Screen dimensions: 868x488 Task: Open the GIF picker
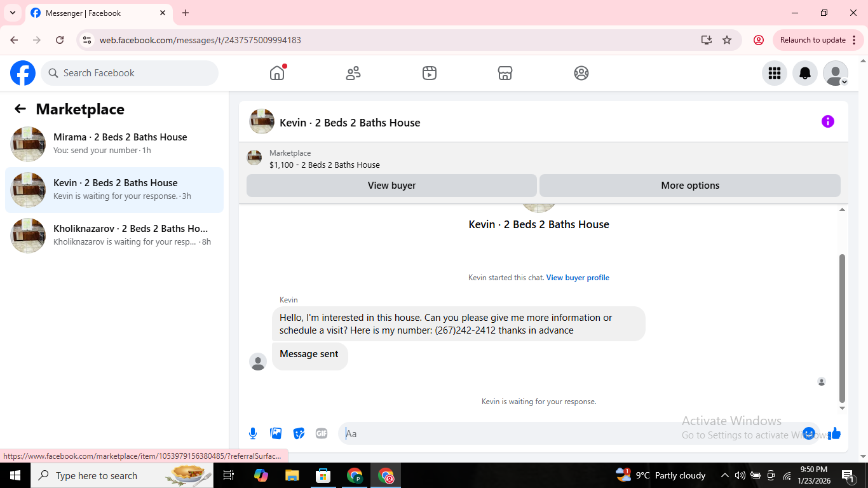(x=322, y=433)
